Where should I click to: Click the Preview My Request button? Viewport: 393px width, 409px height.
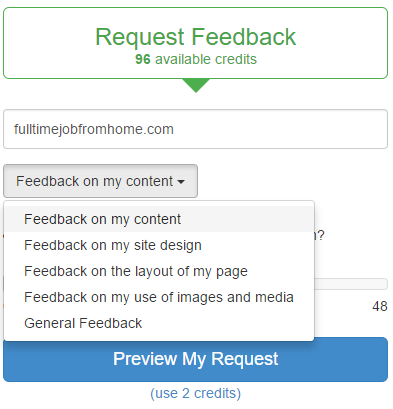click(196, 359)
